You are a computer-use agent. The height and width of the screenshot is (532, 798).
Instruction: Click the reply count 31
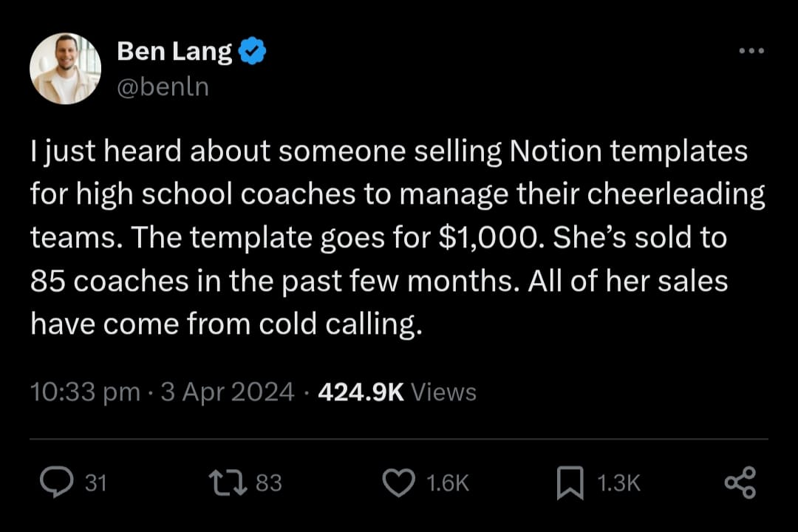pos(96,483)
